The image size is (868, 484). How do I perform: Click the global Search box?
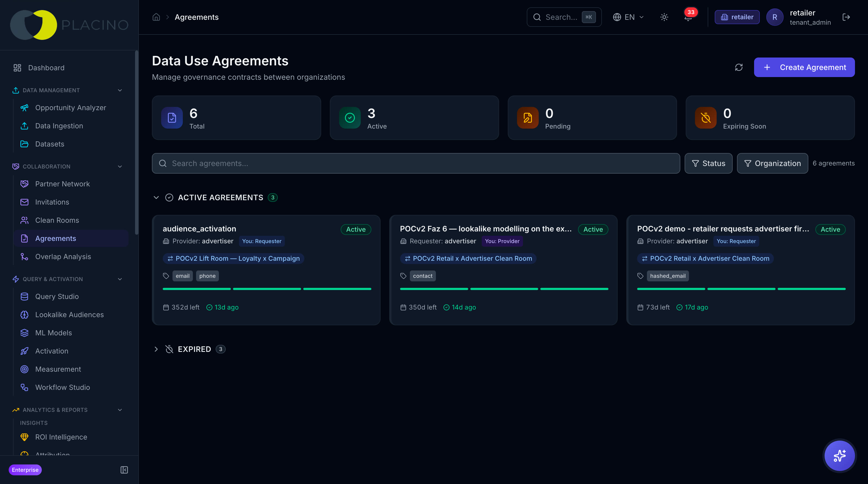pos(564,17)
